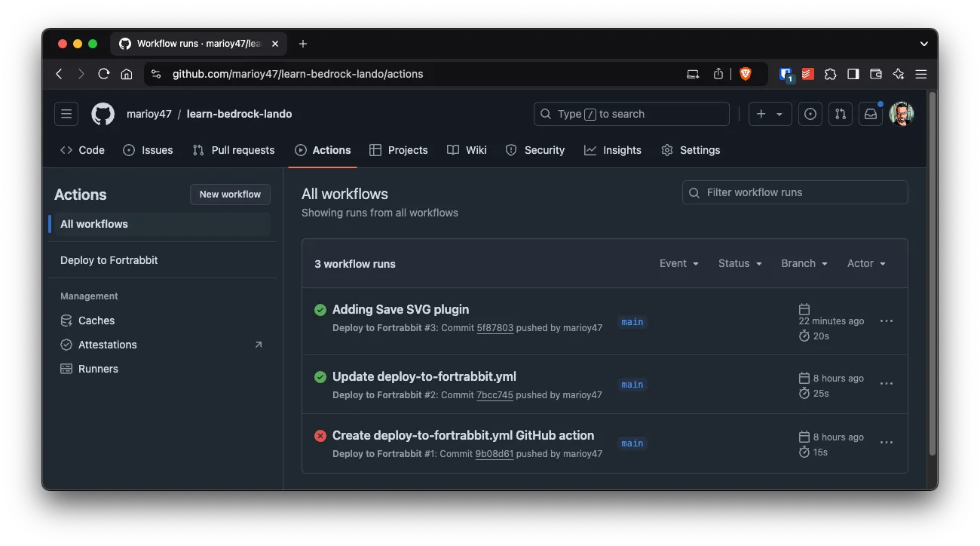Click the screen cast icon in address bar
The height and width of the screenshot is (546, 980).
(693, 74)
